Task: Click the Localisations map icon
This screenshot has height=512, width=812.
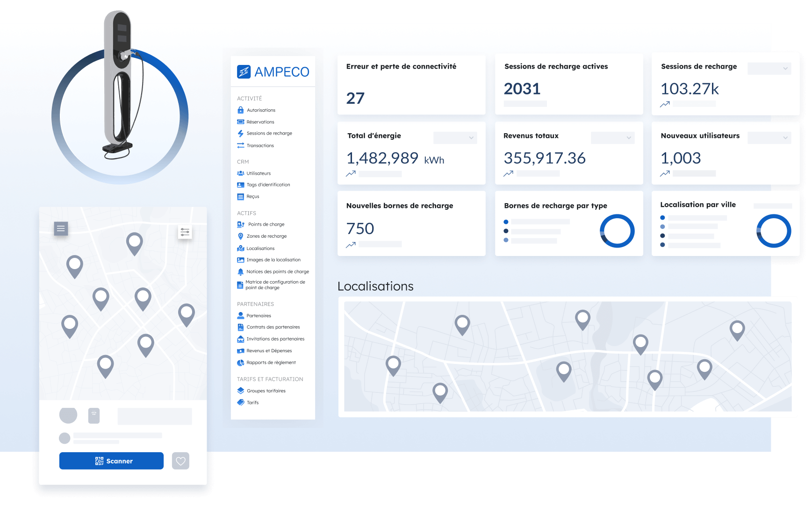Action: 240,249
